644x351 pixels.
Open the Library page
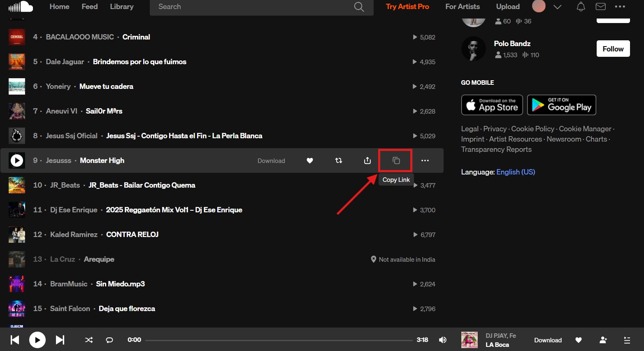coord(121,7)
